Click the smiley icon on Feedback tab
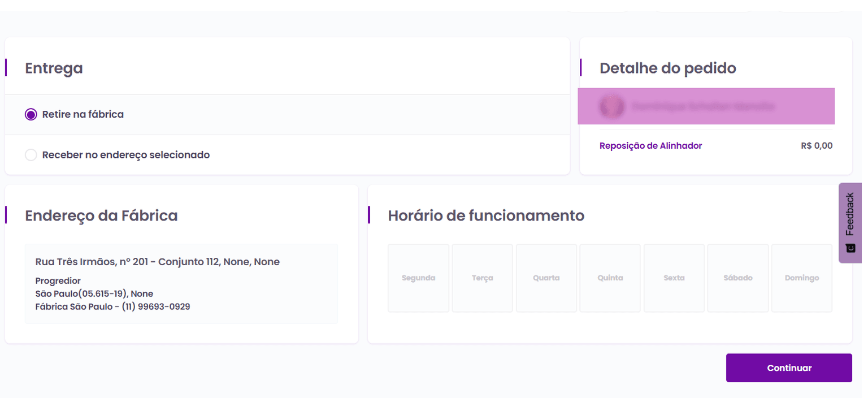Viewport: 868px width, 406px height. [x=850, y=248]
